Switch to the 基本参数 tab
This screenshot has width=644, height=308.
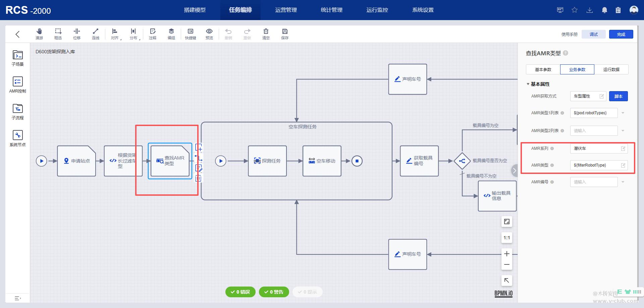[543, 69]
